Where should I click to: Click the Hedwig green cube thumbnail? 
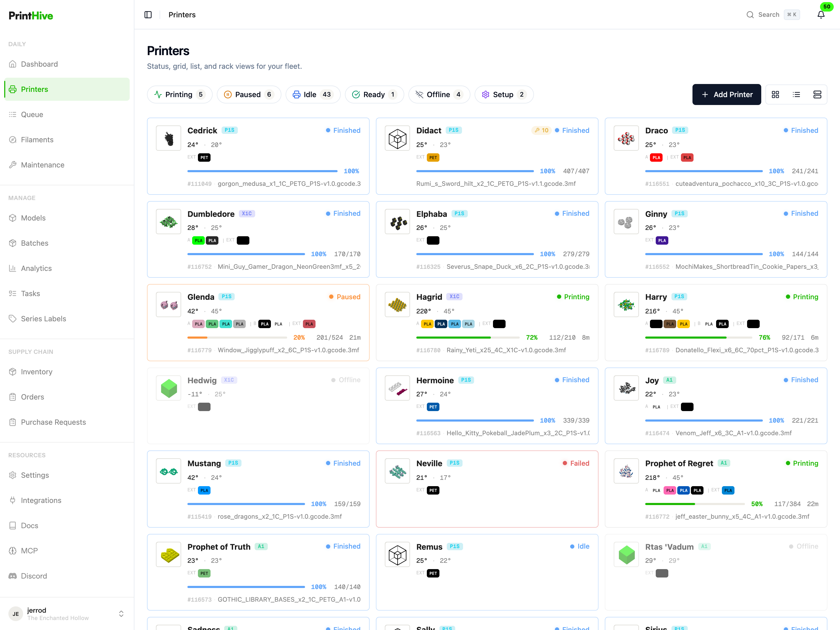point(169,388)
